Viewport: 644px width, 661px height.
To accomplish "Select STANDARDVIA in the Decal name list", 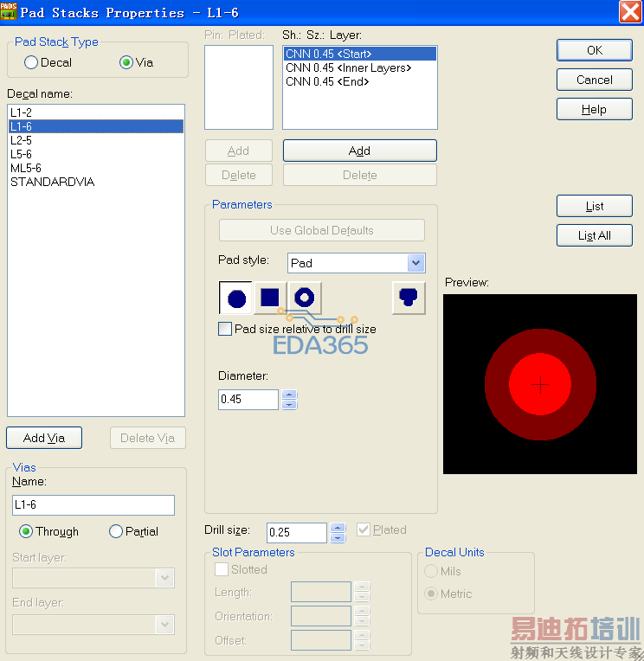I will coord(96,182).
